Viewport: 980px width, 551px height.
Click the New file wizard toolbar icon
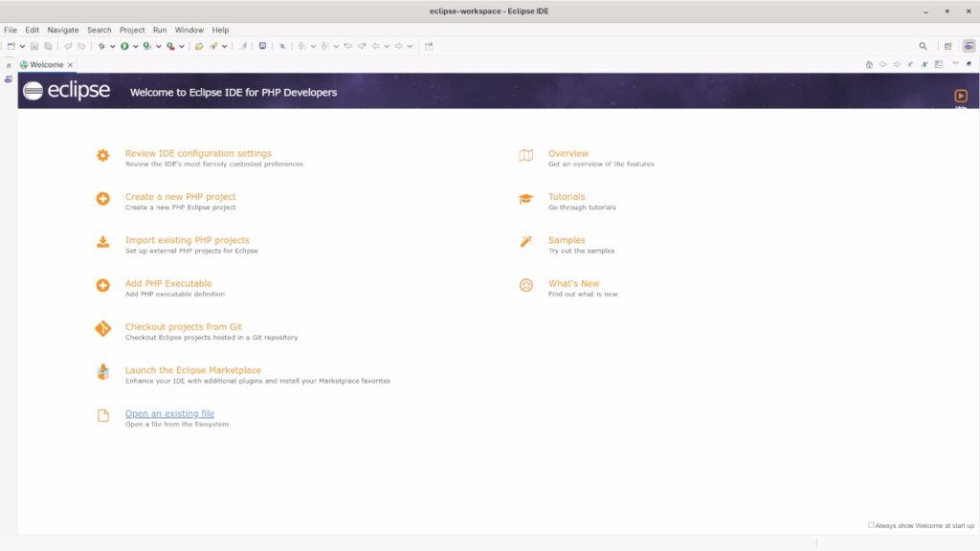11,46
